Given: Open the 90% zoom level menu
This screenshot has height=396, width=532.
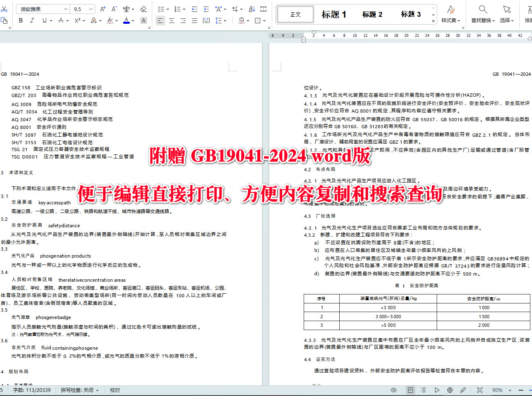Looking at the screenshot, I should 502,390.
